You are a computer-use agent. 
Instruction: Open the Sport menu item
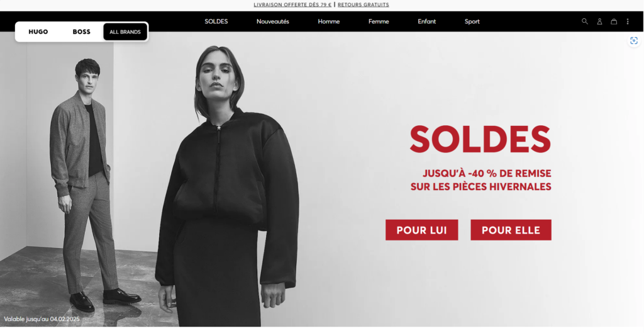[472, 21]
